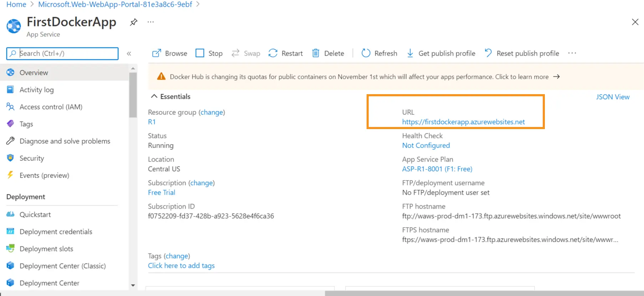This screenshot has width=644, height=296.
Task: Click the Reset publish profile undo icon
Action: coord(488,53)
